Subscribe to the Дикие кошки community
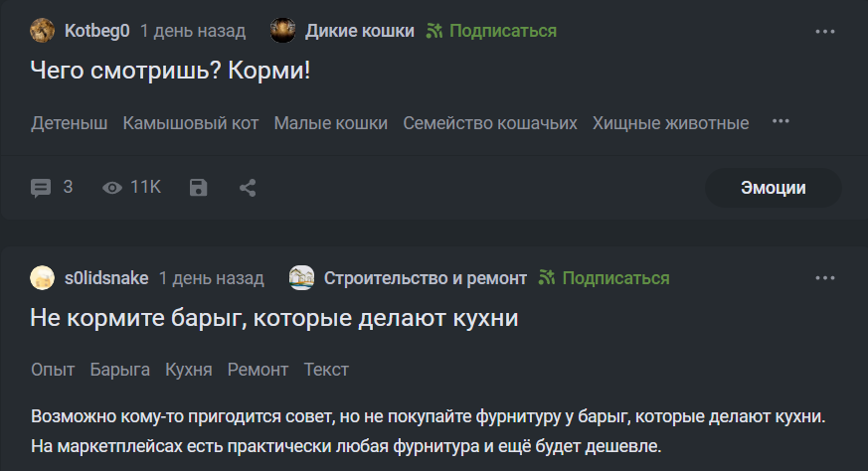The height and width of the screenshot is (471, 868). [491, 31]
